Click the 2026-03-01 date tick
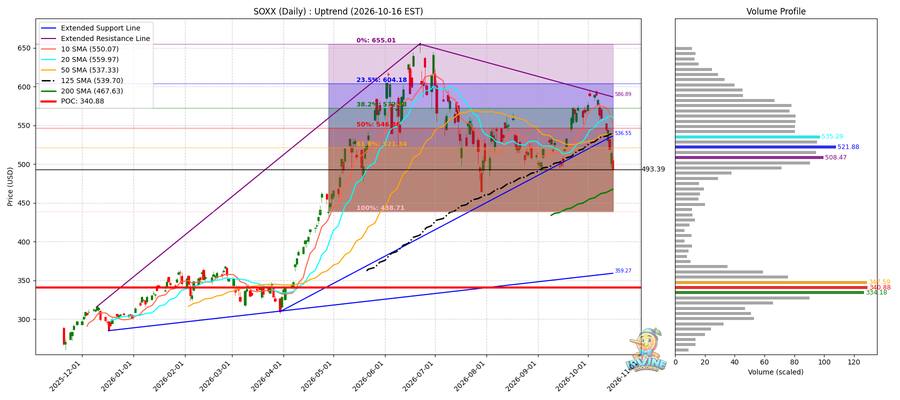This screenshot has width=900, height=400. click(218, 376)
